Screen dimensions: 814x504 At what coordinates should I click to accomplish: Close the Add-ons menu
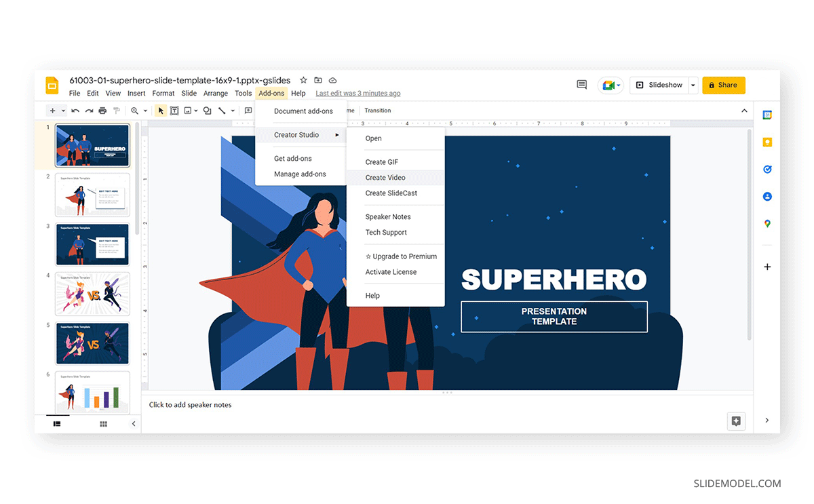(272, 94)
